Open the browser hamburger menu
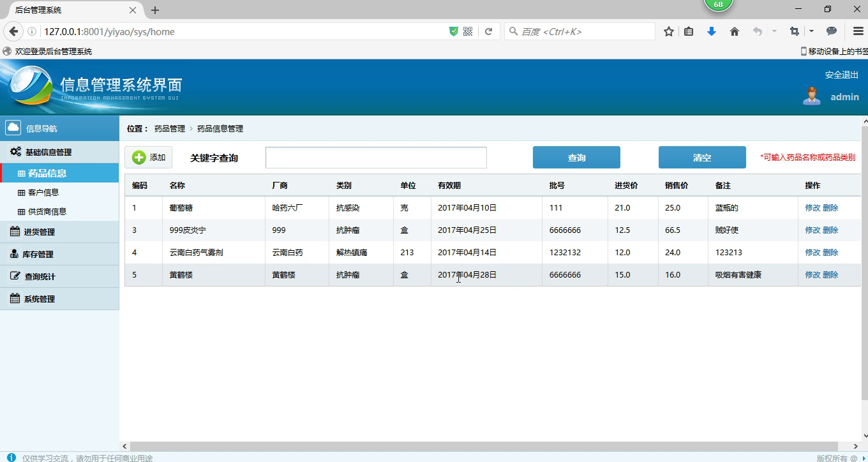Viewport: 868px width, 462px height. tap(858, 31)
